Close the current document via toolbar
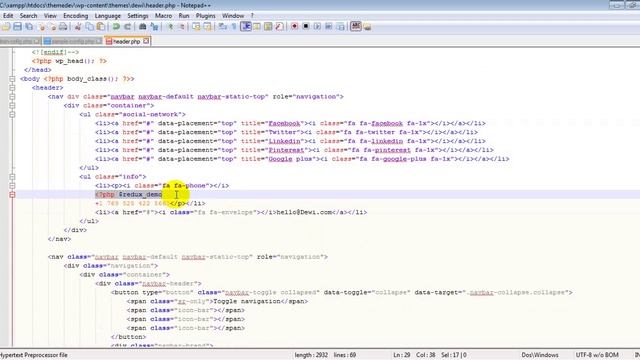The image size is (640, 360). click(x=42, y=27)
